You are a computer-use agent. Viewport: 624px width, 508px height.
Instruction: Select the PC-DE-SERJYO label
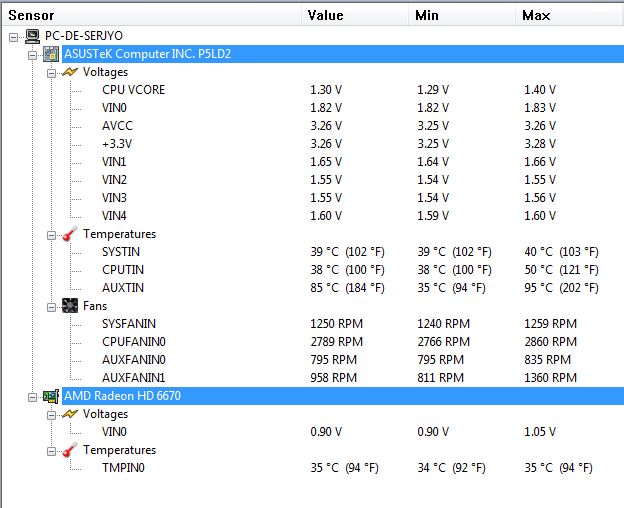84,36
